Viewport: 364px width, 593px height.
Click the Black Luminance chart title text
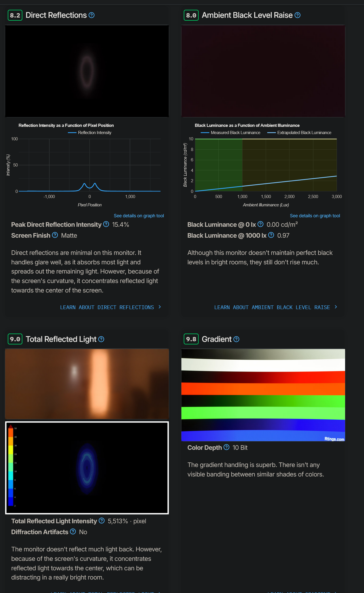[x=247, y=125]
